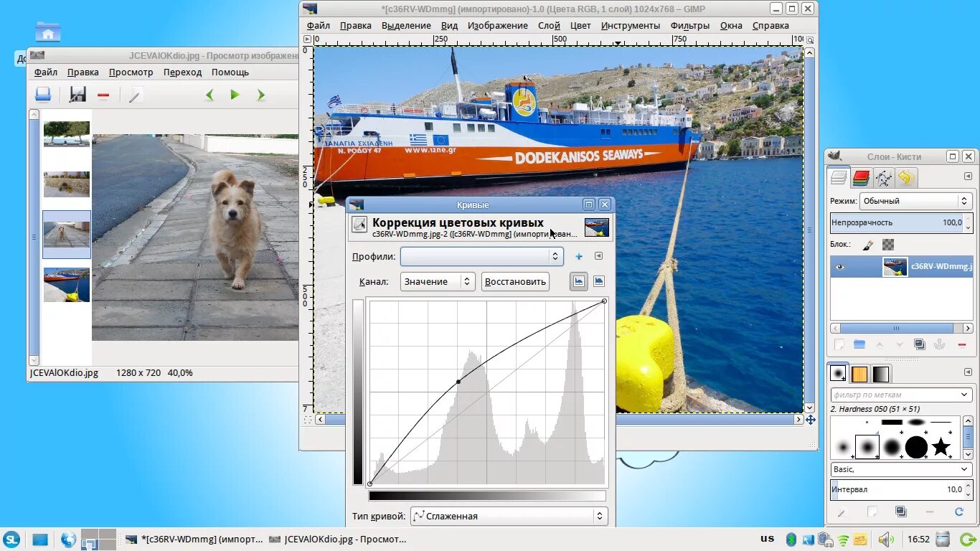Screen dimensions: 980x551
Task: Open the Brushes tab in lower dock
Action: (838, 374)
